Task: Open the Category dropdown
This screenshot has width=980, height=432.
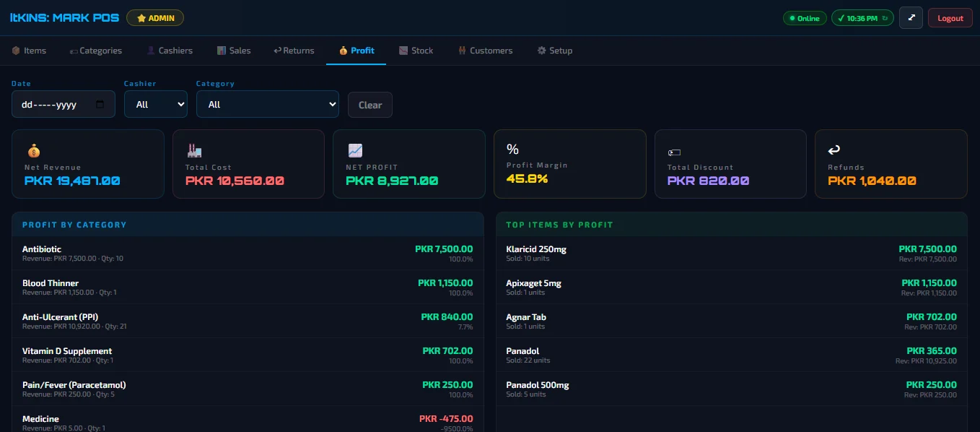Action: click(268, 104)
